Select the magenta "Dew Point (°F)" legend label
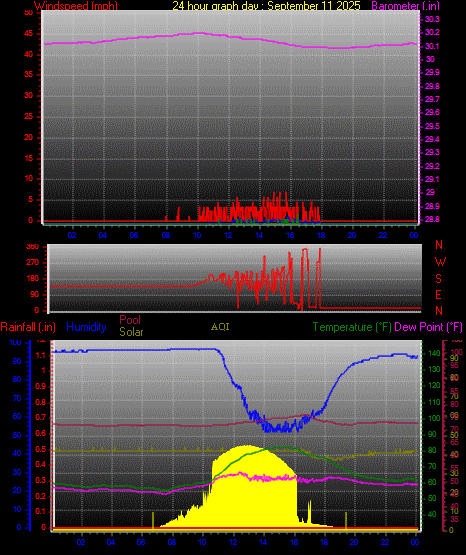This screenshot has height=555, width=466. [428, 327]
